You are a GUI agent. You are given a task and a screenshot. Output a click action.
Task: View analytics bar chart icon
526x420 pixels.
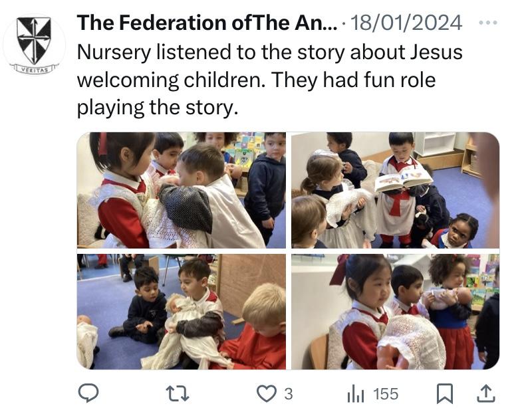(x=356, y=393)
